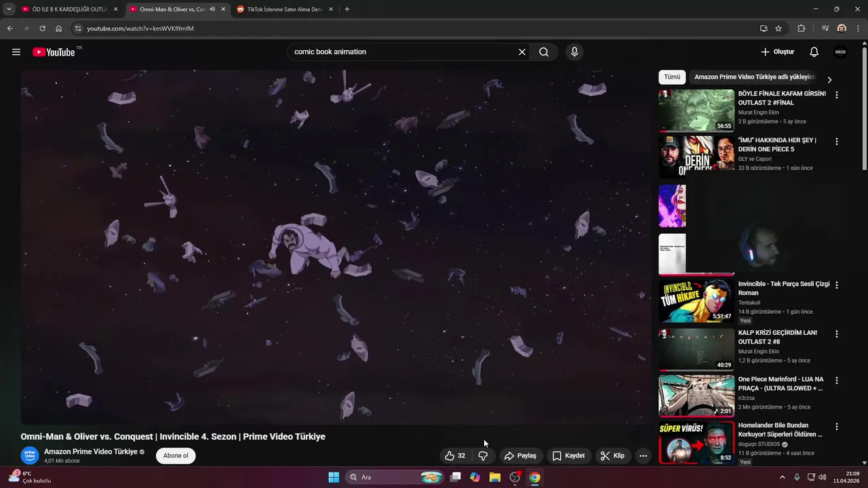Clear the search box with X

tap(522, 52)
